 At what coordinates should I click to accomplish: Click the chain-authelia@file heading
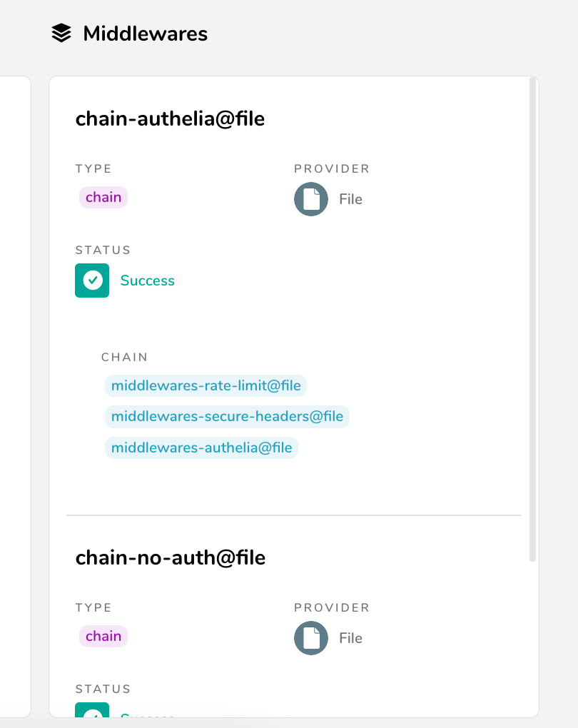click(170, 118)
